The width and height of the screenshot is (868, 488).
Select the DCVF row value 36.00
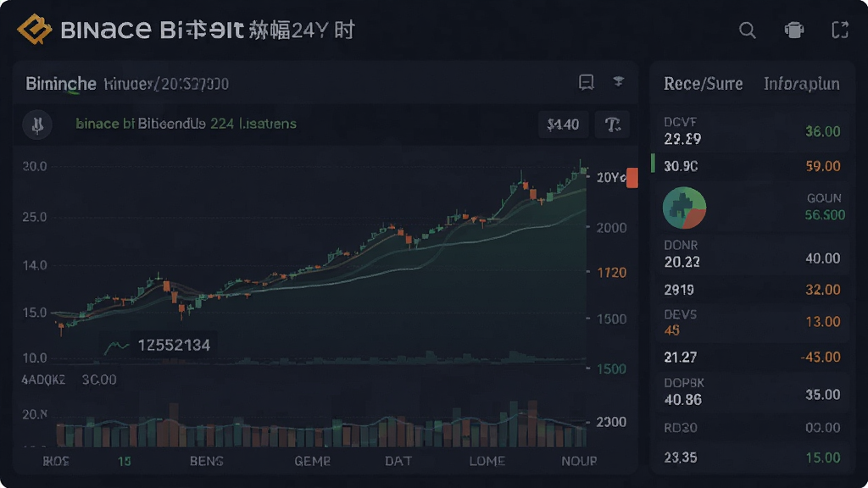tap(822, 131)
